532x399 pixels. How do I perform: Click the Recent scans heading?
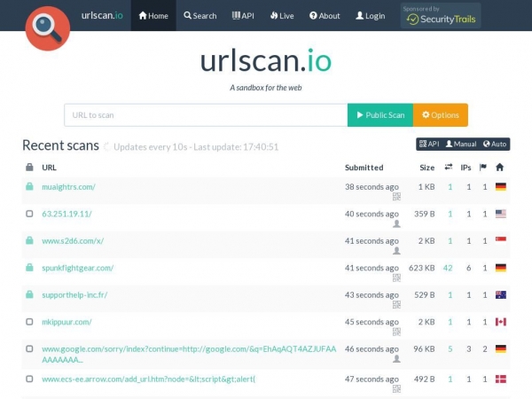coord(60,145)
